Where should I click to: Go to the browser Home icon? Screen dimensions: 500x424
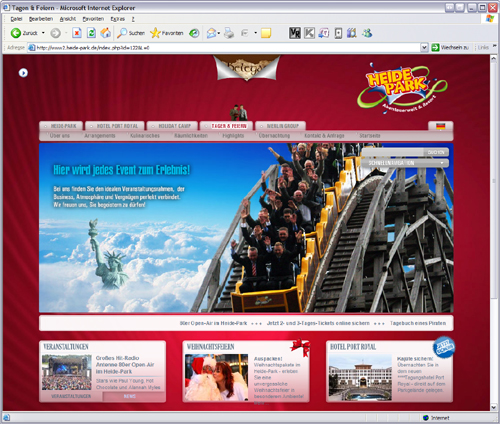[x=106, y=33]
